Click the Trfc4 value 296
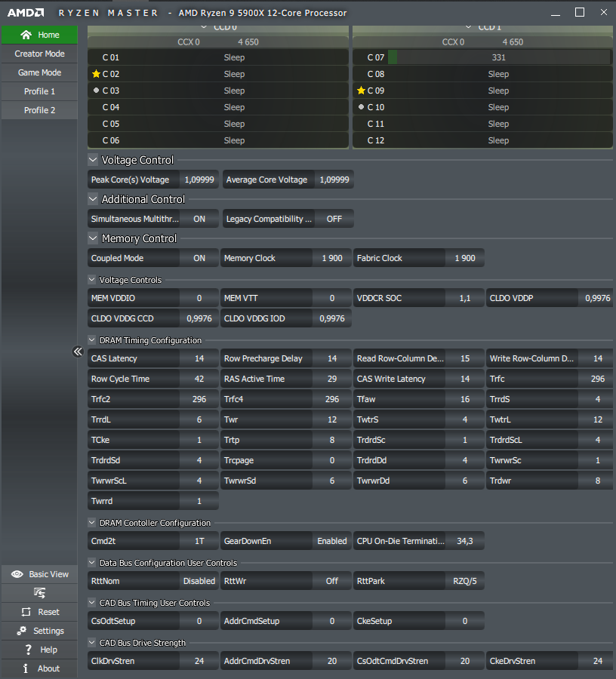Viewport: 616px width, 679px height. tap(332, 399)
